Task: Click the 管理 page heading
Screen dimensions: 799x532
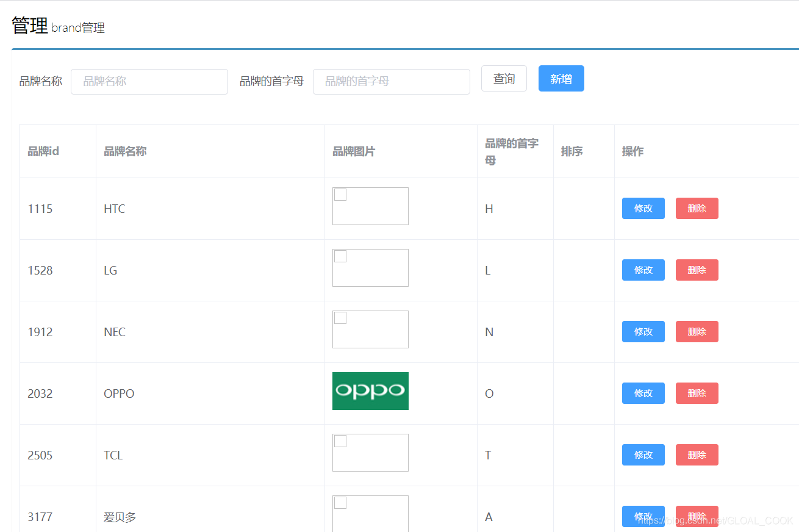Action: (x=30, y=26)
